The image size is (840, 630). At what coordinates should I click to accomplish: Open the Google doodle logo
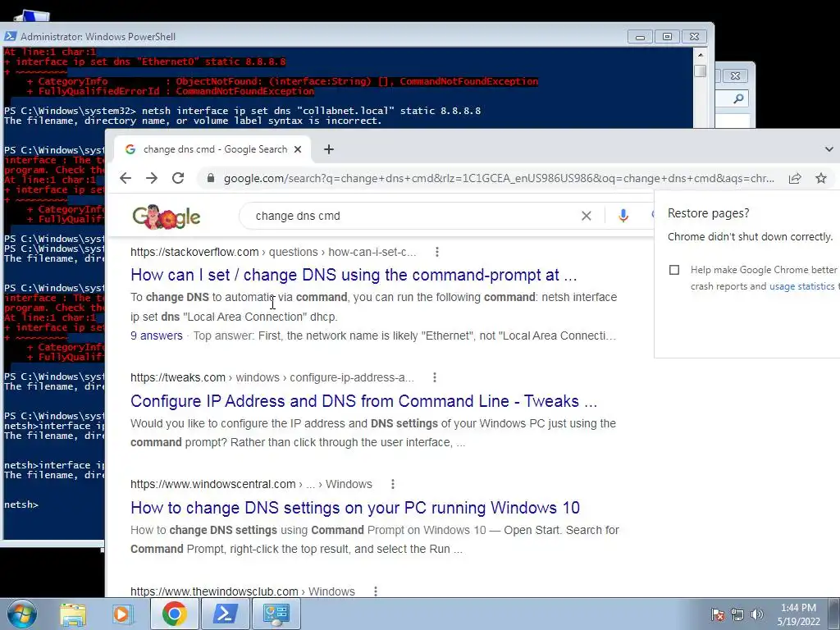click(x=166, y=217)
